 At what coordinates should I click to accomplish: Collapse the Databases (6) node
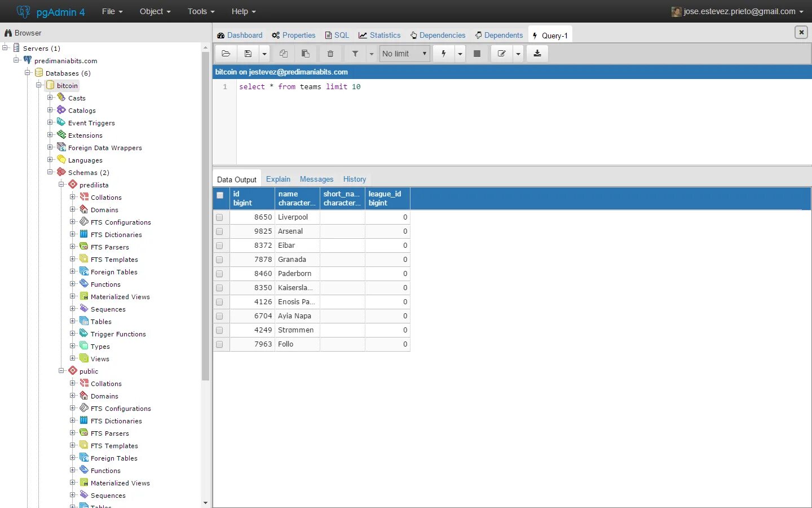[28, 72]
